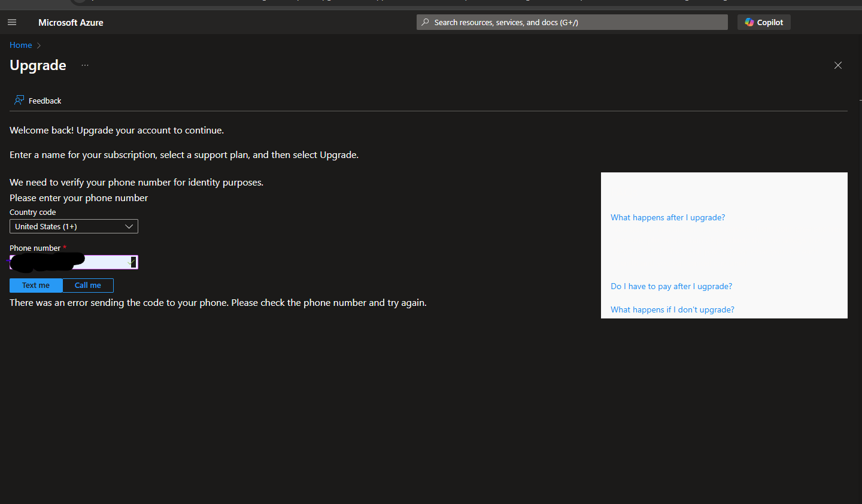Open the Feedback command
Viewport: 862px width, 504px height.
38,101
